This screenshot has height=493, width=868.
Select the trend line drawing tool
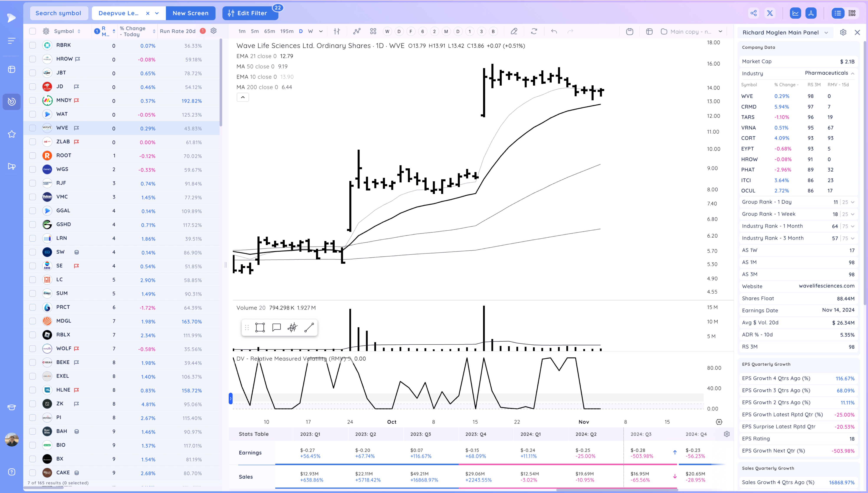309,328
